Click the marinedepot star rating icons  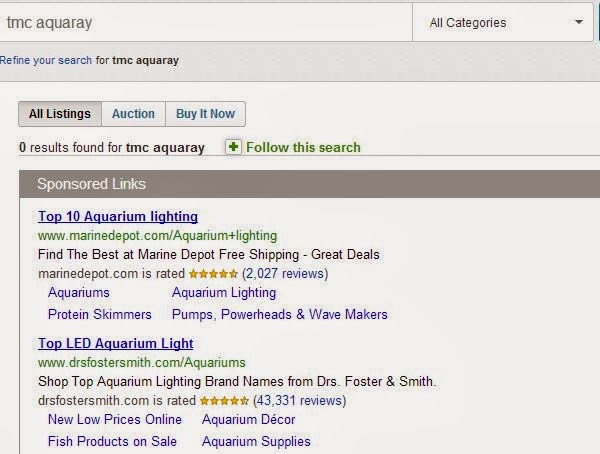(x=213, y=274)
